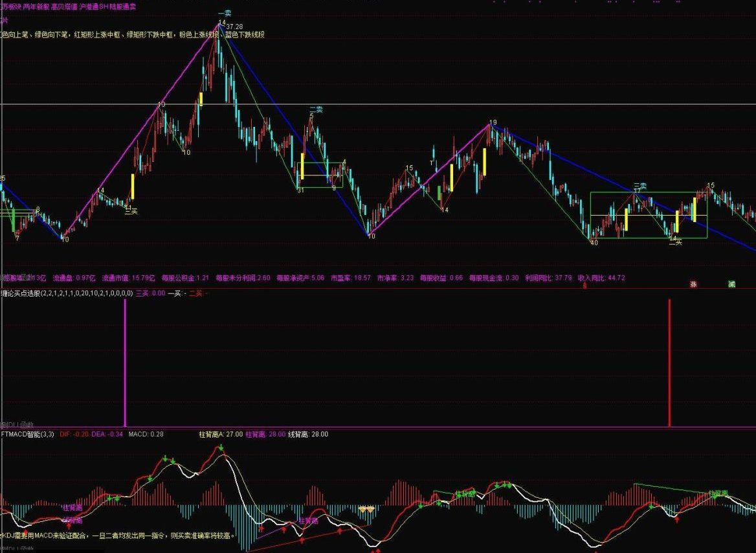Click the green 减 marker on the right

(731, 284)
